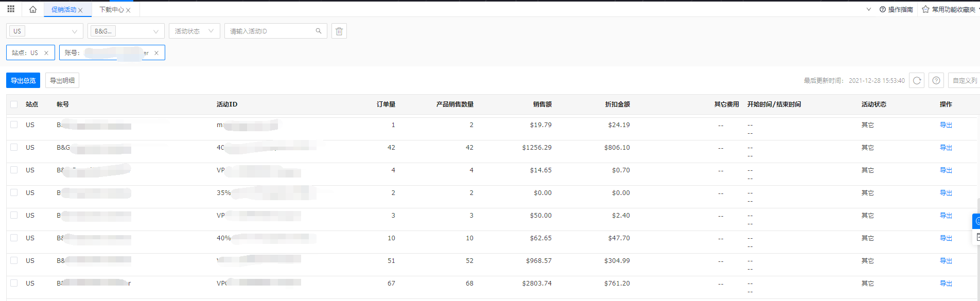
Task: Toggle the select-all checkbox in table header
Action: coord(14,104)
